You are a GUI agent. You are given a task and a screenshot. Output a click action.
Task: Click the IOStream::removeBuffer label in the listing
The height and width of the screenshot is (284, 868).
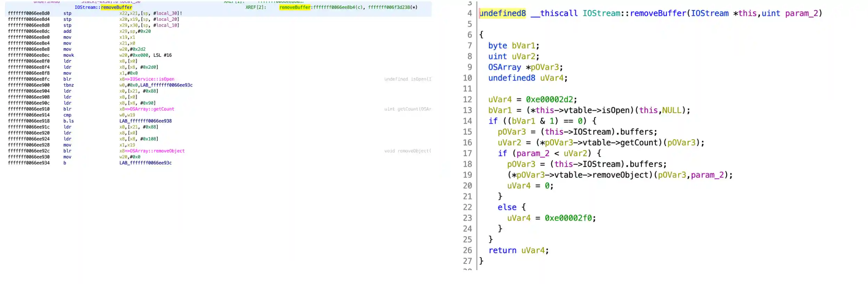[x=103, y=7]
